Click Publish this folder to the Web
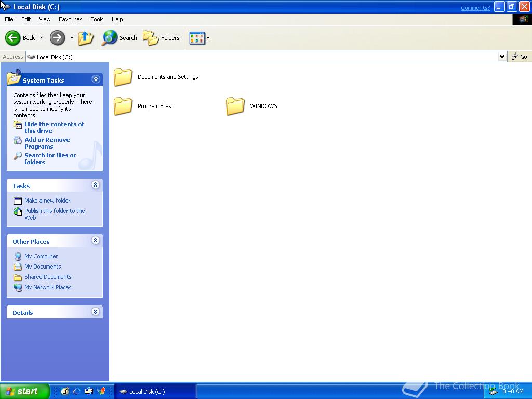The height and width of the screenshot is (399, 532). (x=55, y=214)
